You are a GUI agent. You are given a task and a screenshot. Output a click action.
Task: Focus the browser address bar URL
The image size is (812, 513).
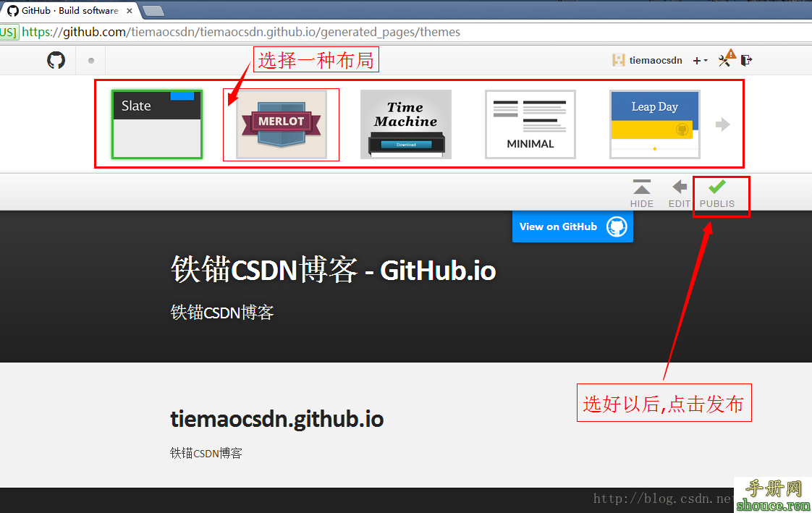[x=241, y=32]
